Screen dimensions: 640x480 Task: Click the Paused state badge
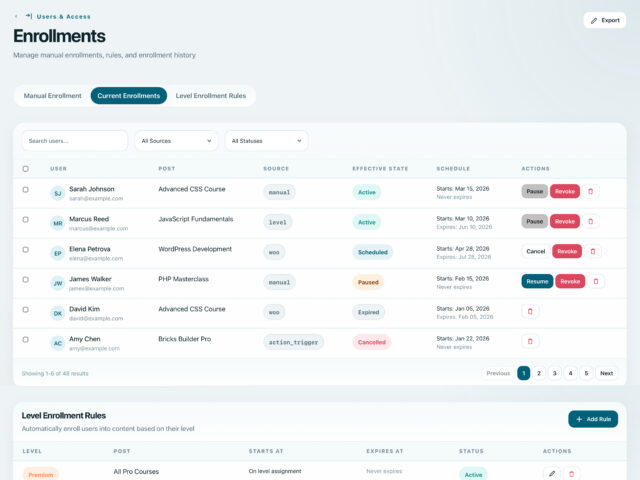pyautogui.click(x=368, y=282)
